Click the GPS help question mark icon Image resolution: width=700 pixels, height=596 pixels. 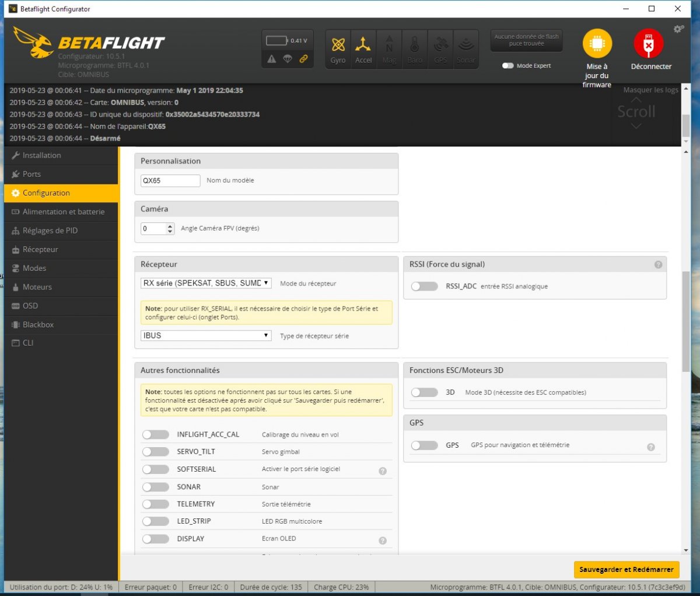pos(651,447)
